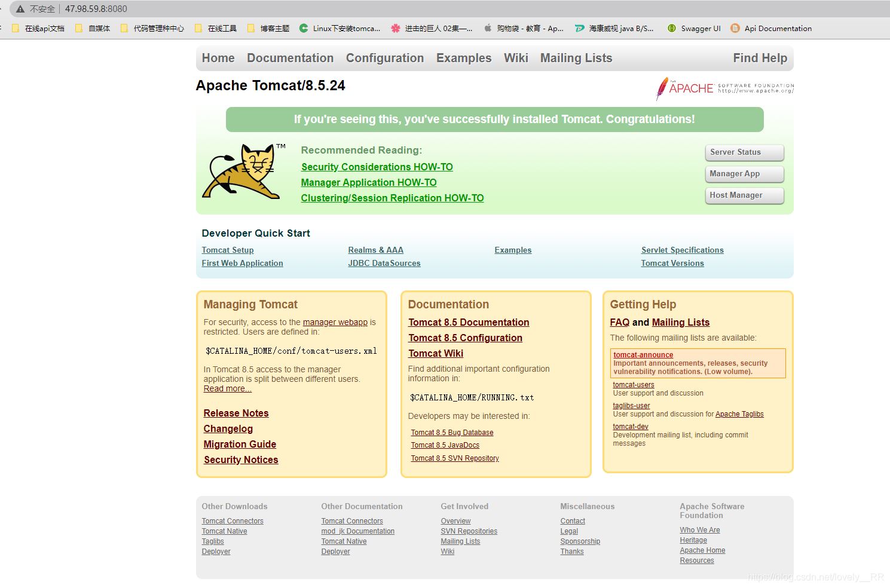Expand the 自媒体 bookmark folder
This screenshot has width=890, height=588.
(x=93, y=28)
